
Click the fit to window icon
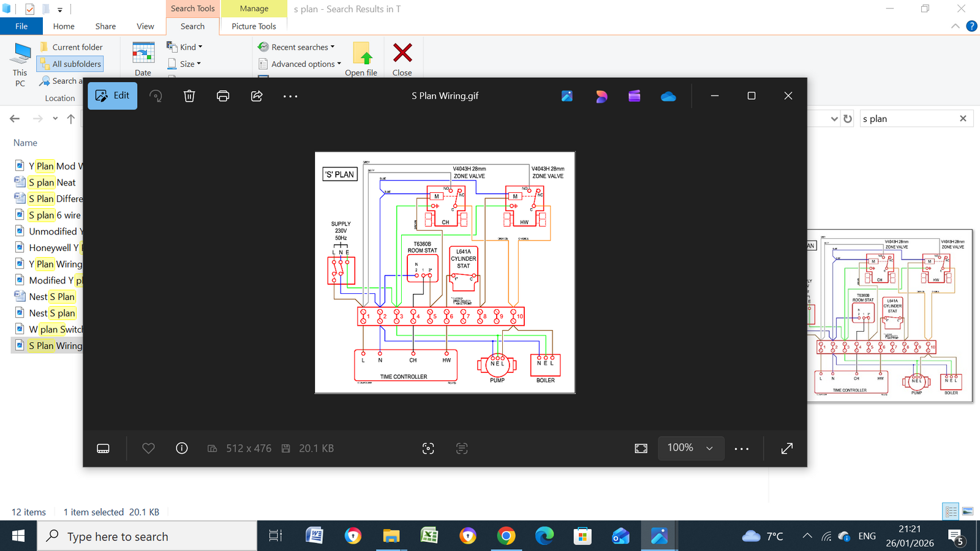tap(641, 449)
